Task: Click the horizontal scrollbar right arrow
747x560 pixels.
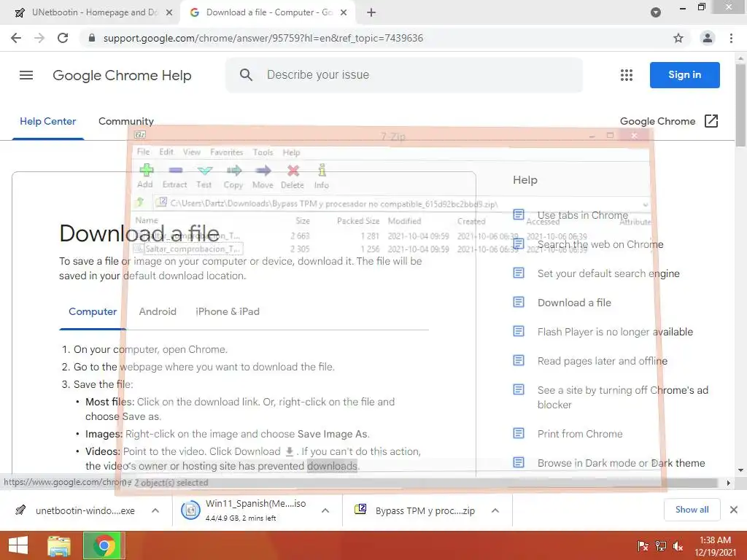Action: (x=728, y=483)
